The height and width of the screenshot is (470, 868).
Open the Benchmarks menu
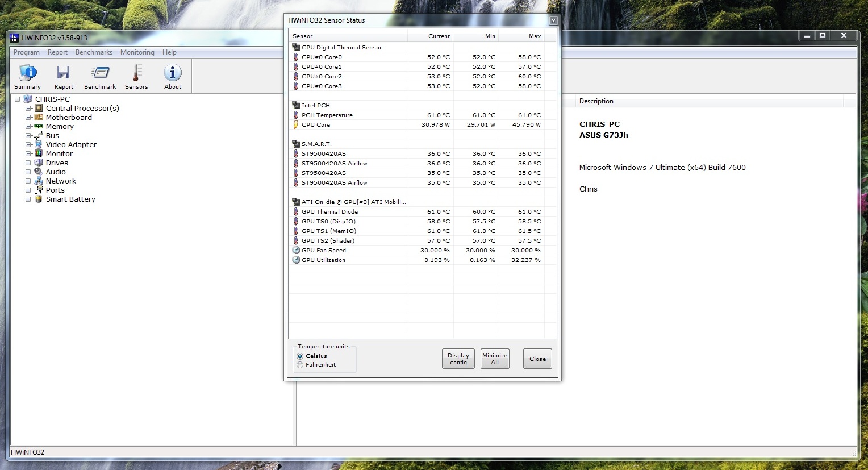point(94,52)
